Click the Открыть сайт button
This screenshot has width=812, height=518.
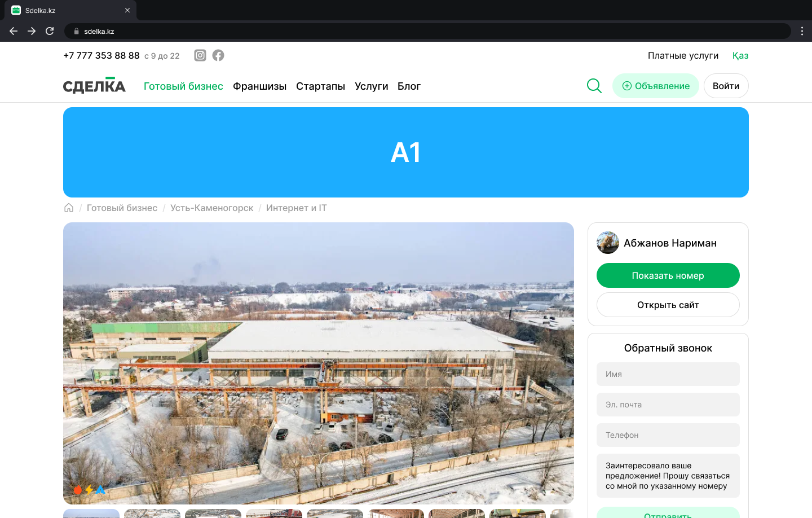[x=668, y=305]
